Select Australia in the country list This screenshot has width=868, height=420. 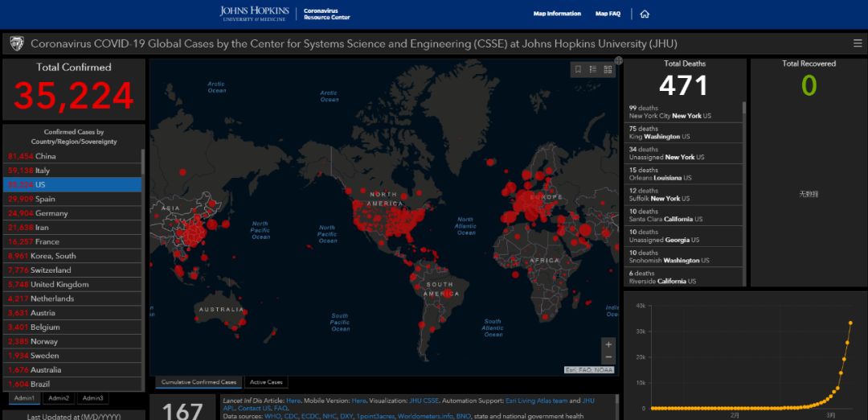[72, 369]
